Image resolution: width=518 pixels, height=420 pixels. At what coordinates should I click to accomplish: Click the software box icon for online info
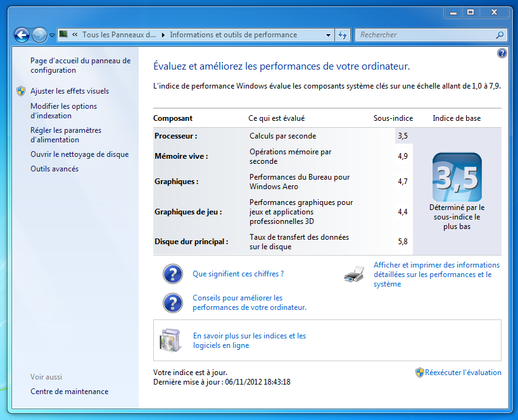pos(171,340)
